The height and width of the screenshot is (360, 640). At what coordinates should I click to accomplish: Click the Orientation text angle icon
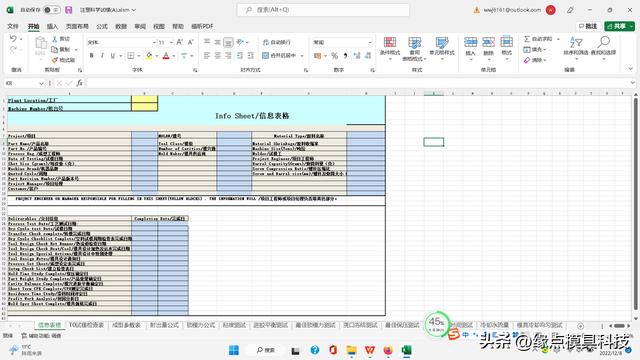240,42
